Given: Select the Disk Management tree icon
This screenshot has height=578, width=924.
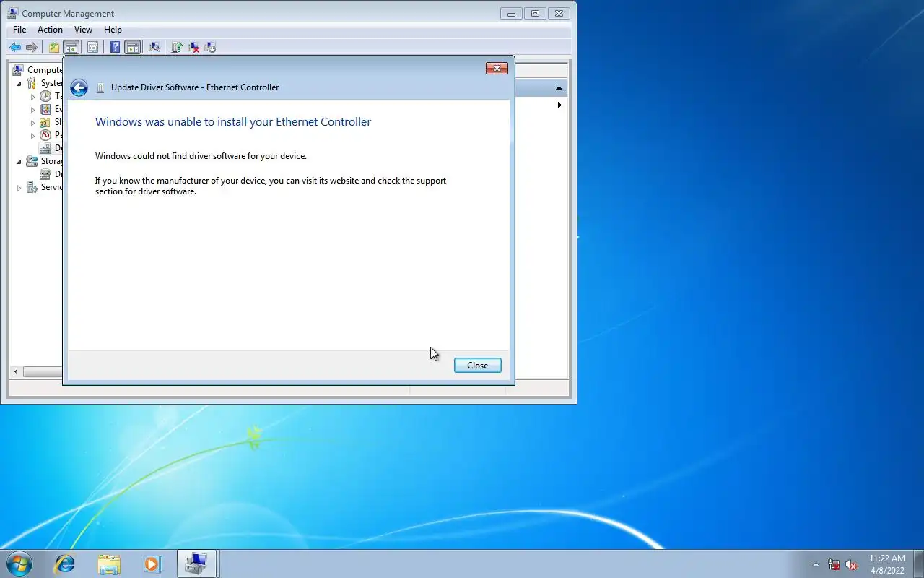Looking at the screenshot, I should click(45, 174).
